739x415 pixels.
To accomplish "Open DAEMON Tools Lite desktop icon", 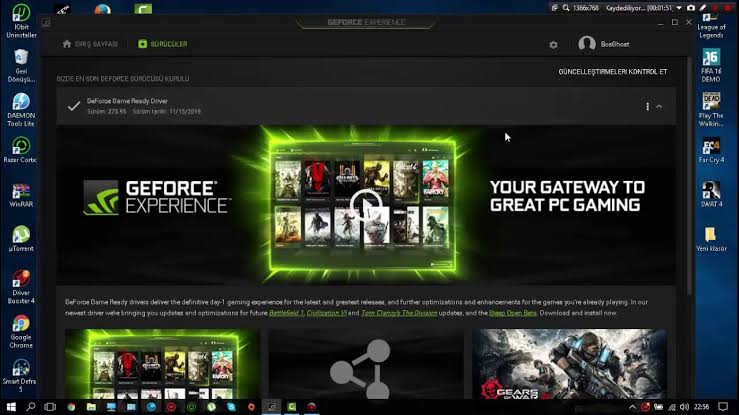I will (21, 110).
